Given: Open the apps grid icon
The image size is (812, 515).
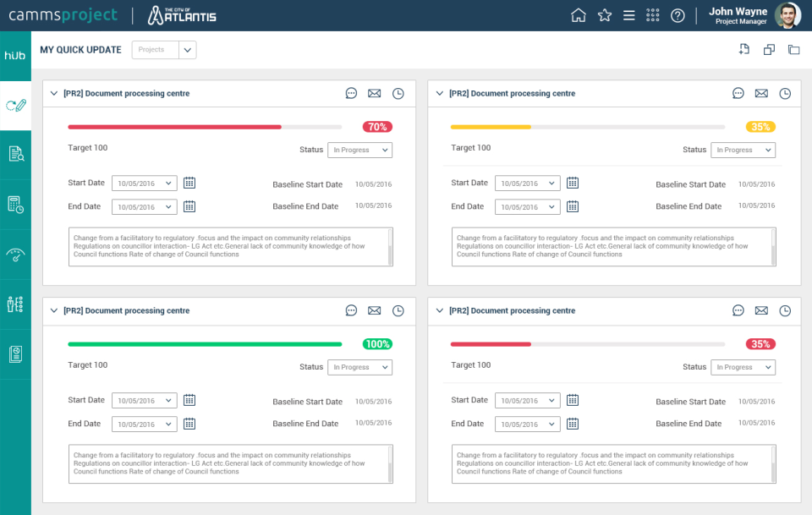Looking at the screenshot, I should (652, 14).
